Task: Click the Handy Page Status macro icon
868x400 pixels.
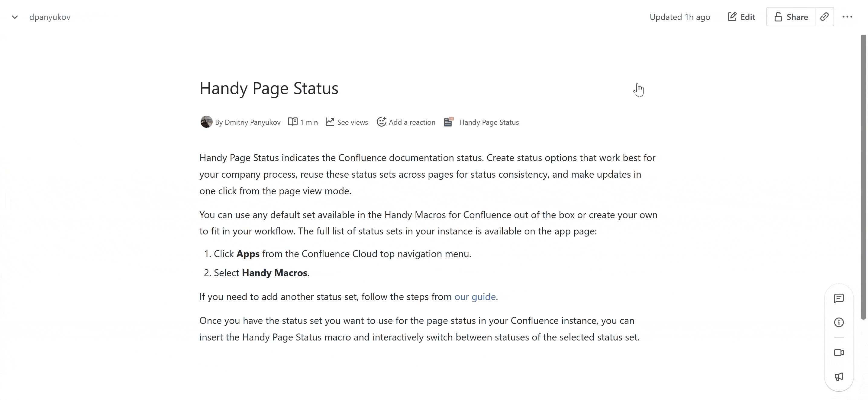Action: [x=448, y=122]
